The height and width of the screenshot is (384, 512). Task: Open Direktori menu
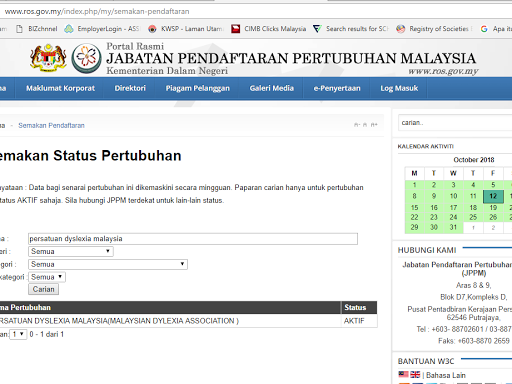point(130,88)
